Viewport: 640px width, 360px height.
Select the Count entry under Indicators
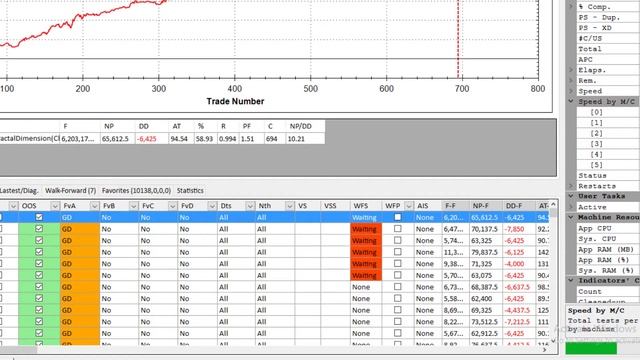point(590,291)
